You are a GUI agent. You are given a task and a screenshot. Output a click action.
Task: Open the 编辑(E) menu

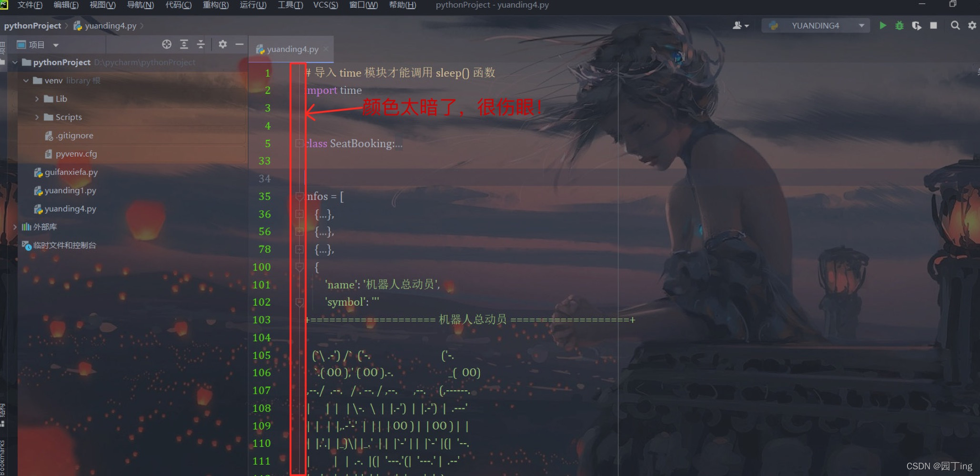click(x=66, y=5)
